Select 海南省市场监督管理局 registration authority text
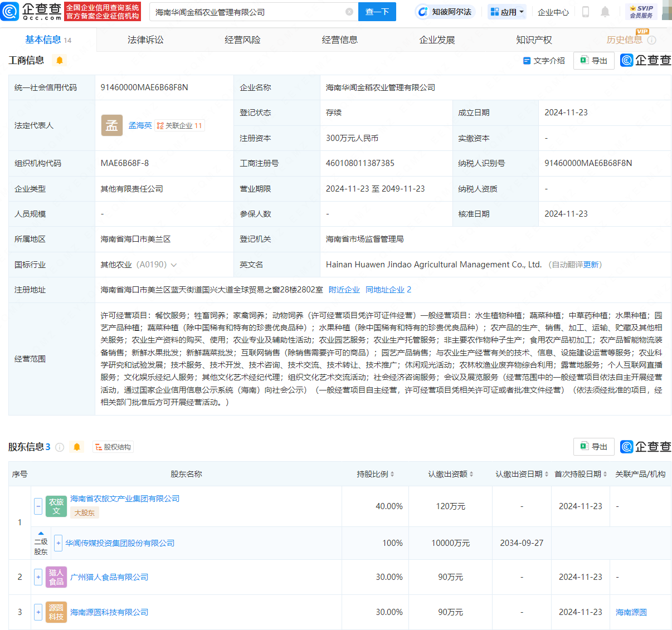This screenshot has height=630, width=672. 365,239
